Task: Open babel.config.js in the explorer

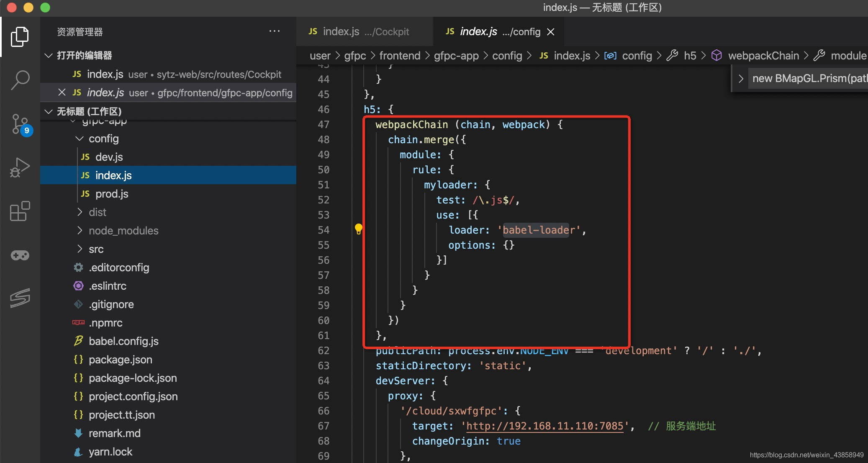Action: [x=123, y=341]
